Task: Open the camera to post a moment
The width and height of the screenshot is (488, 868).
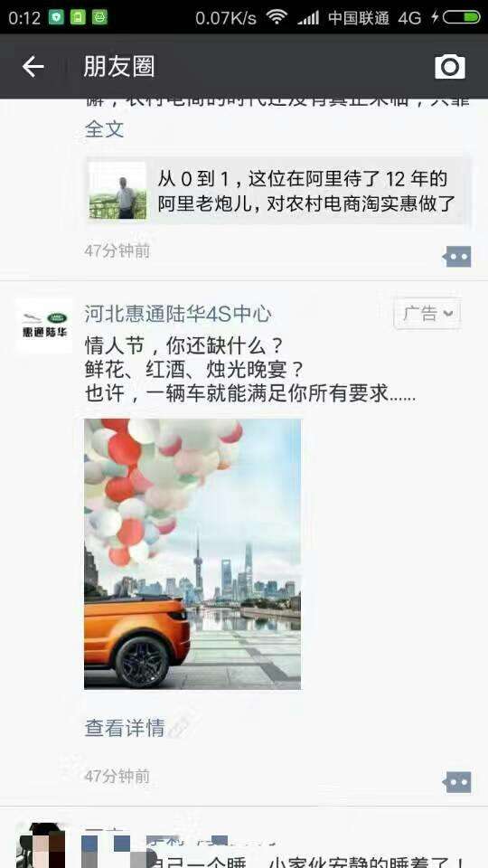Action: click(450, 67)
